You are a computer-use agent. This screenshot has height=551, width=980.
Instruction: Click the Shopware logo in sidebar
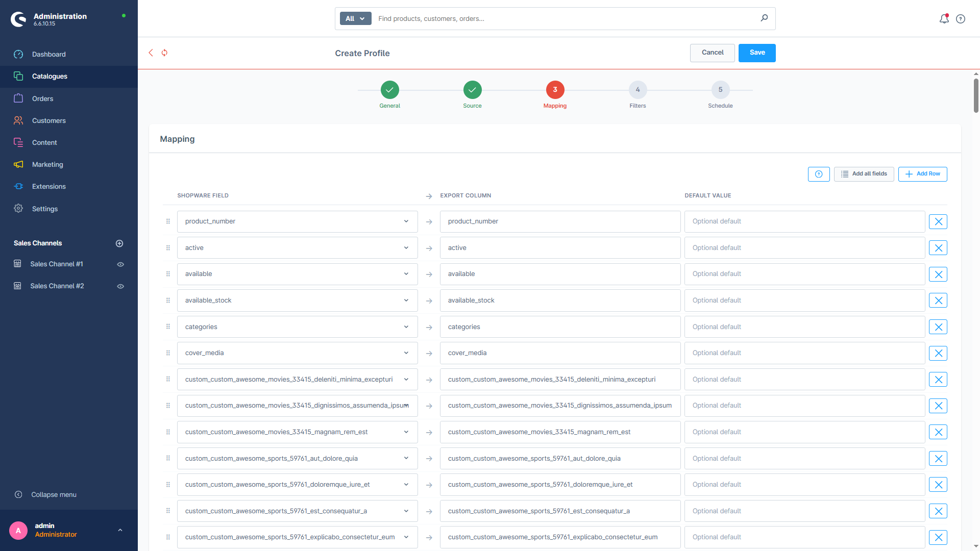(18, 19)
